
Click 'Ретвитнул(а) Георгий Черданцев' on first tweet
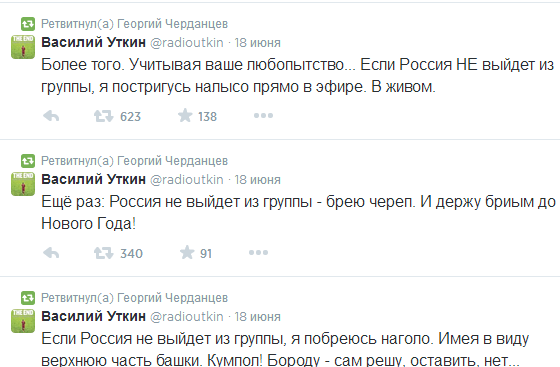(134, 24)
